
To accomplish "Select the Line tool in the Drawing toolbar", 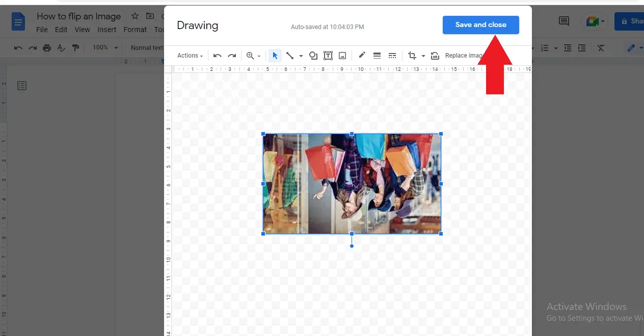I will coord(288,55).
